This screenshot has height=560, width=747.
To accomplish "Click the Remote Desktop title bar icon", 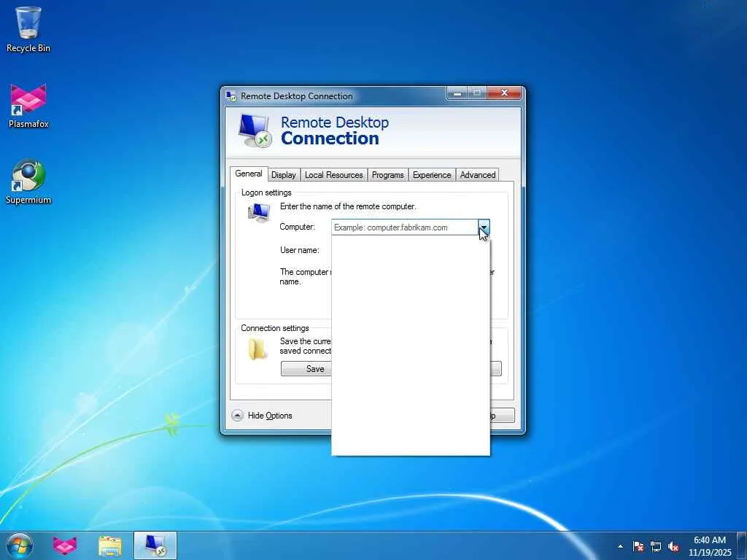I will point(231,96).
